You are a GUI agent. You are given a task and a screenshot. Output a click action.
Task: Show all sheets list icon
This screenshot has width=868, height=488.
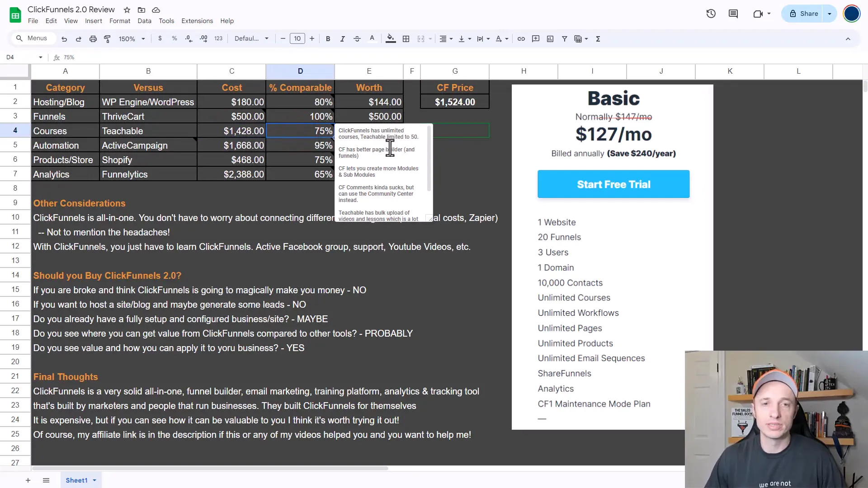pos(46,480)
